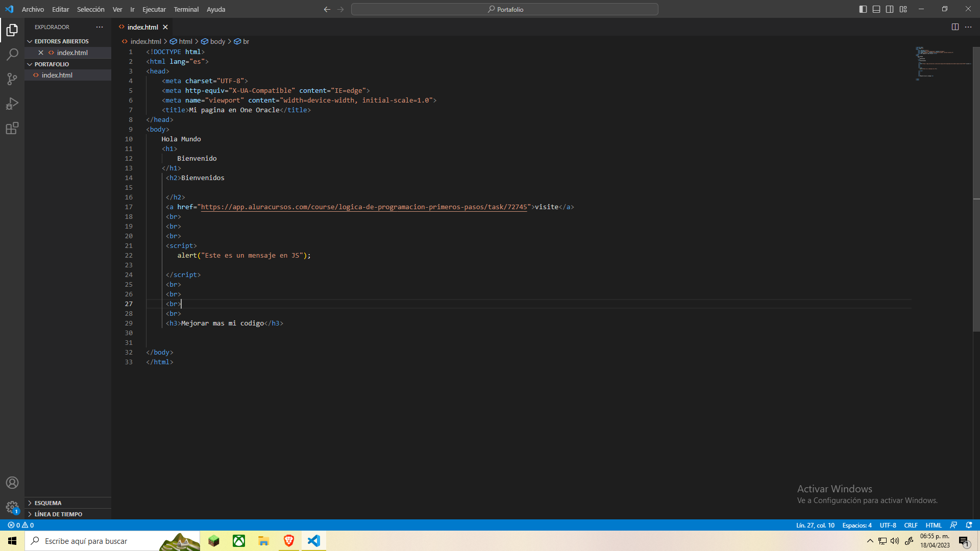Show hidden system tray icons

coord(870,541)
